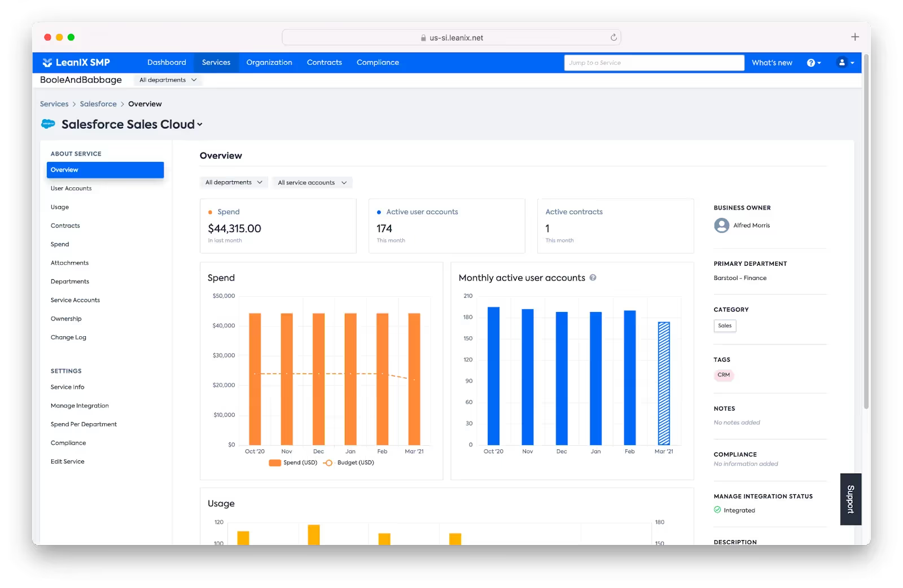Open sidebar Spend item
This screenshot has width=903, height=588.
point(60,244)
